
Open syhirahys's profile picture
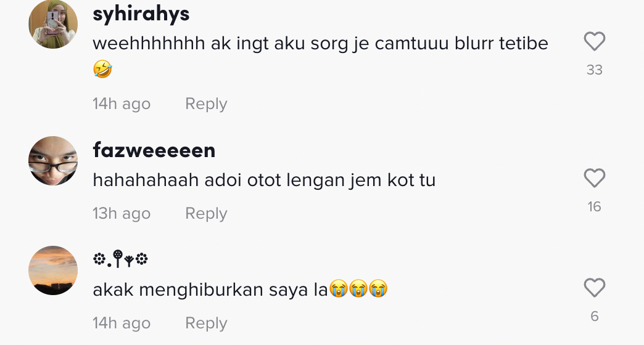(x=53, y=25)
